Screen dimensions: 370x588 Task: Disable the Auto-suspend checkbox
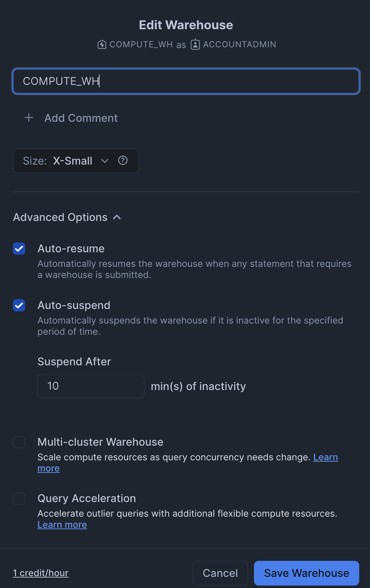pos(19,305)
